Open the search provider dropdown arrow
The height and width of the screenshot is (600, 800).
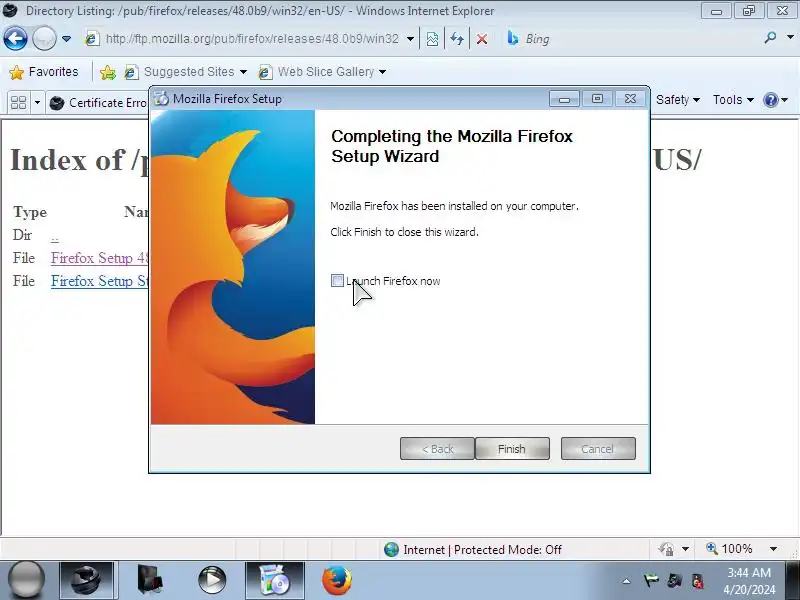coord(790,38)
